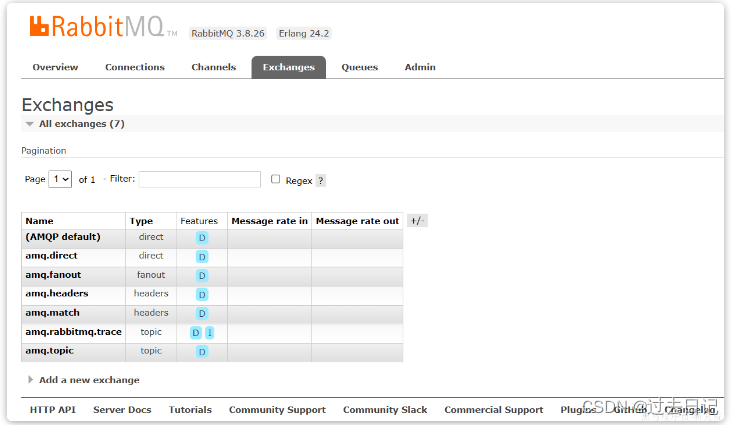The width and height of the screenshot is (734, 425).
Task: Sort by Message rate in header
Action: (x=270, y=221)
